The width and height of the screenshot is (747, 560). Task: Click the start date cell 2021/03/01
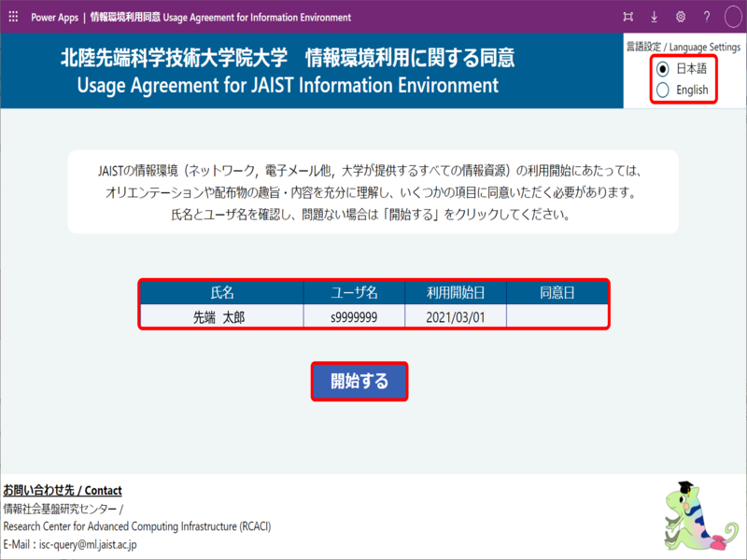click(456, 316)
